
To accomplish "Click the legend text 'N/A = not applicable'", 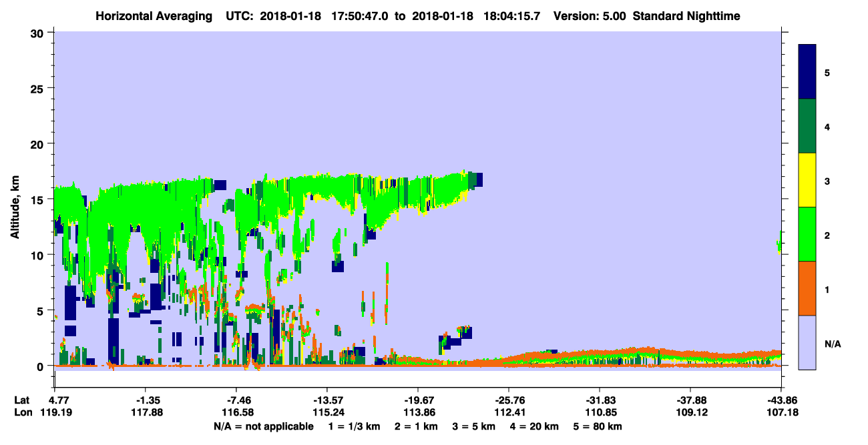I will [263, 426].
